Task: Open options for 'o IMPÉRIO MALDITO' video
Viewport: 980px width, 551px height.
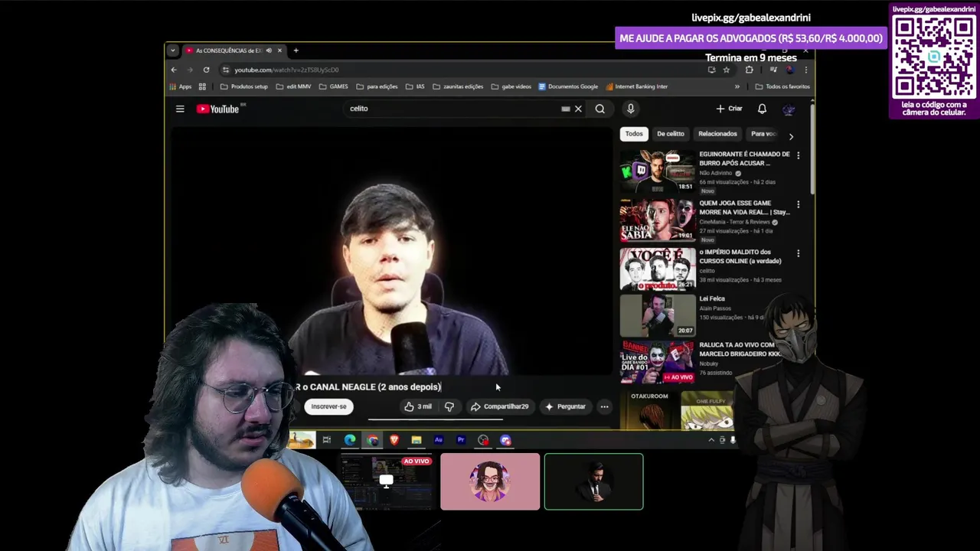Action: point(798,253)
